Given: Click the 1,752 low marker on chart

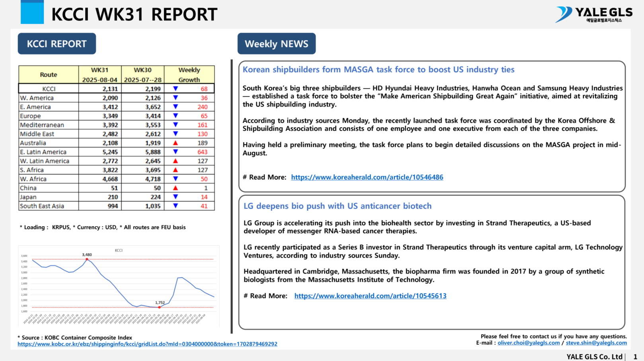Looking at the screenshot, I should 160,307.
